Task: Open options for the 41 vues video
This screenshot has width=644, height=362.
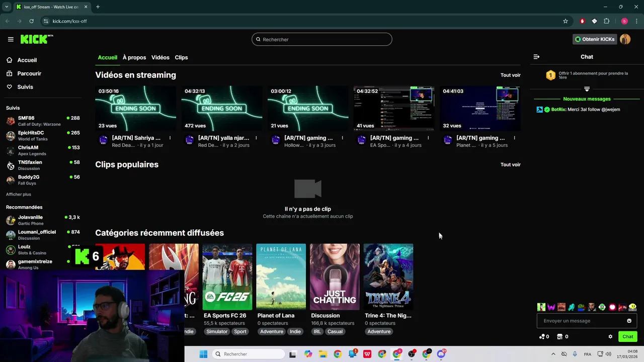Action: pyautogui.click(x=428, y=138)
